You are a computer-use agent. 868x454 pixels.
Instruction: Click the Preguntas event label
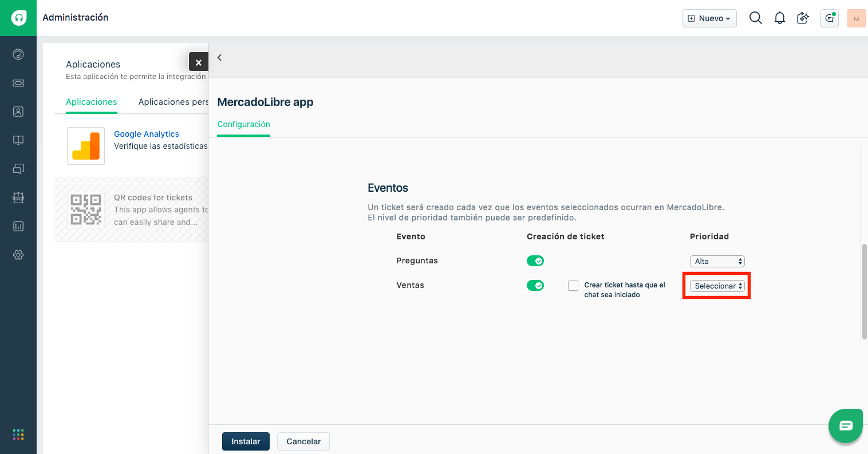[x=417, y=260]
